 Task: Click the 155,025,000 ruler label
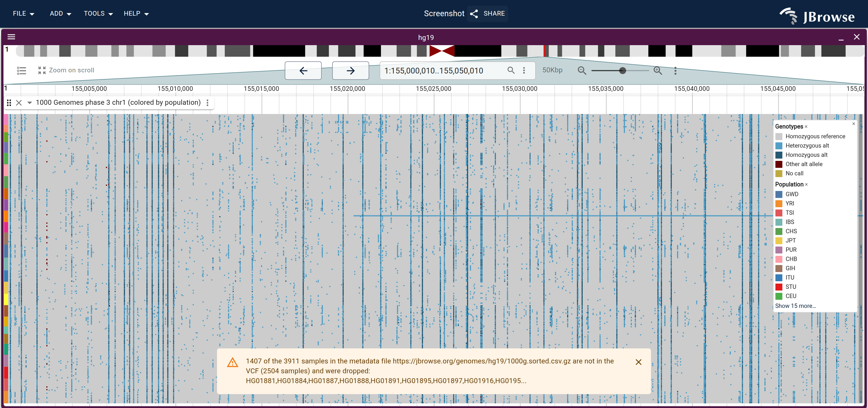coord(433,89)
